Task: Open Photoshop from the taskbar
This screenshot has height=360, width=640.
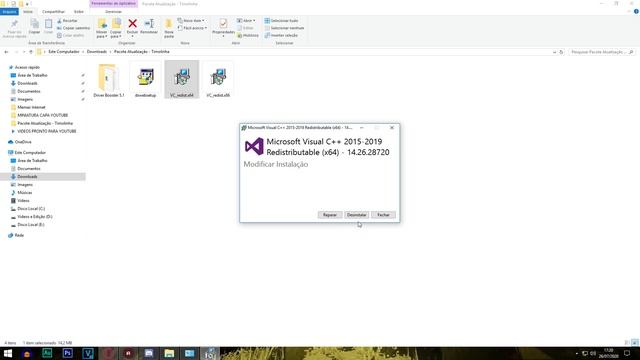Action: coord(67,353)
